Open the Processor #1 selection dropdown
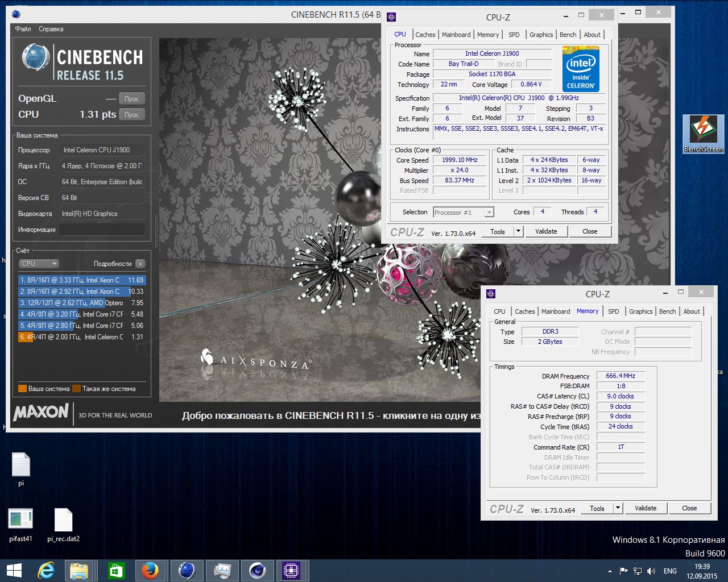Image resolution: width=728 pixels, height=582 pixels. (464, 213)
